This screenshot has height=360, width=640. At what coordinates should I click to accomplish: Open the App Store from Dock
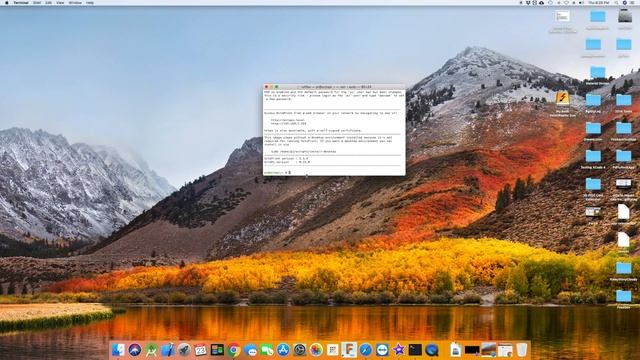[x=283, y=350]
